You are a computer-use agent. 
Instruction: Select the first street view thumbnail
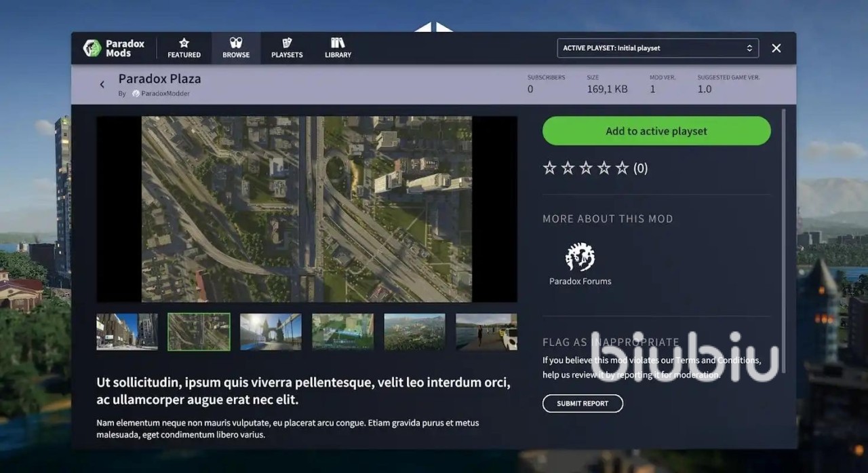tap(127, 332)
